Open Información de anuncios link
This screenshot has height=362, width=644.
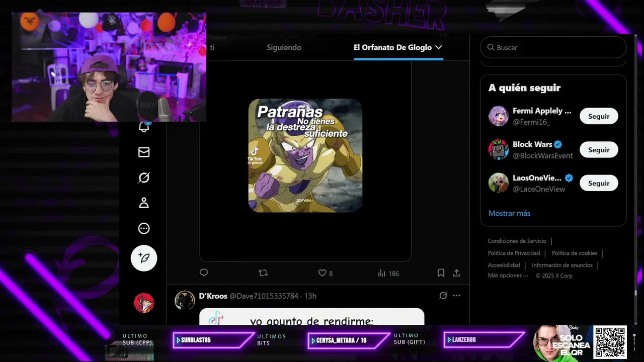tap(562, 265)
